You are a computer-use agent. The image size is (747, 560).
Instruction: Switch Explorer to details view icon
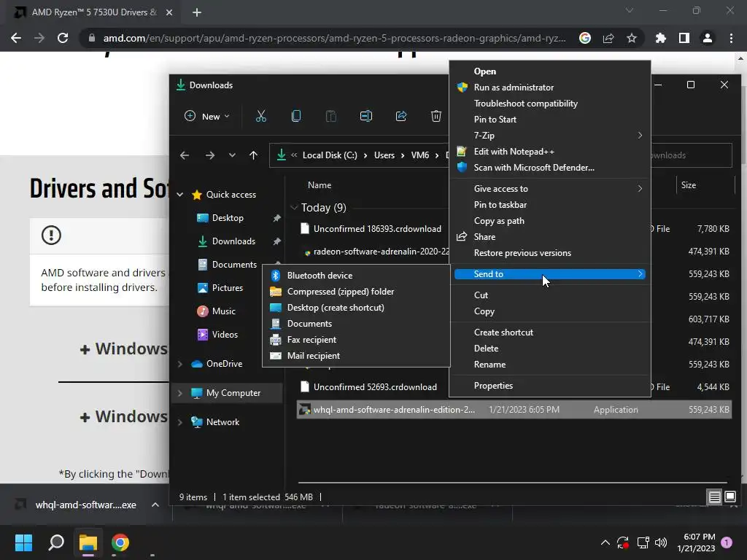point(715,497)
